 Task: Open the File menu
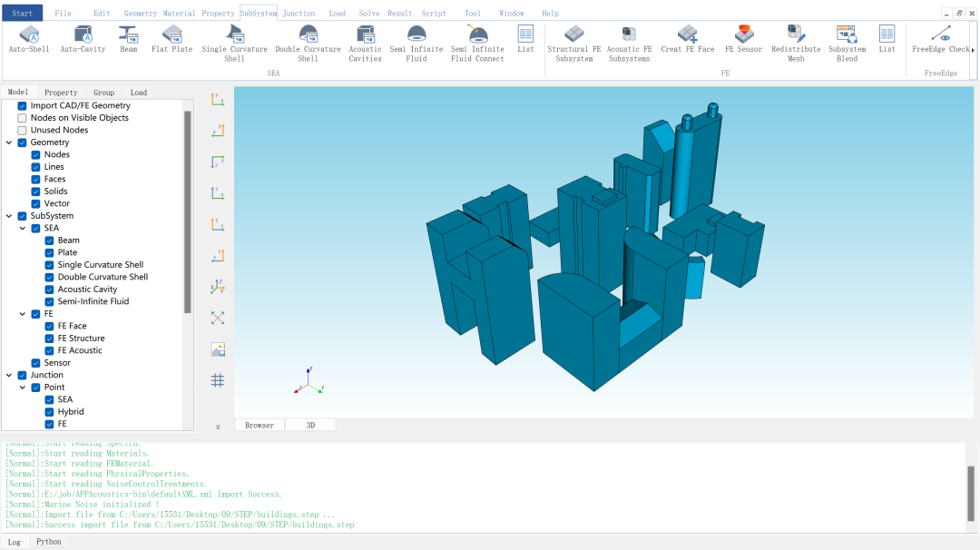tap(63, 13)
